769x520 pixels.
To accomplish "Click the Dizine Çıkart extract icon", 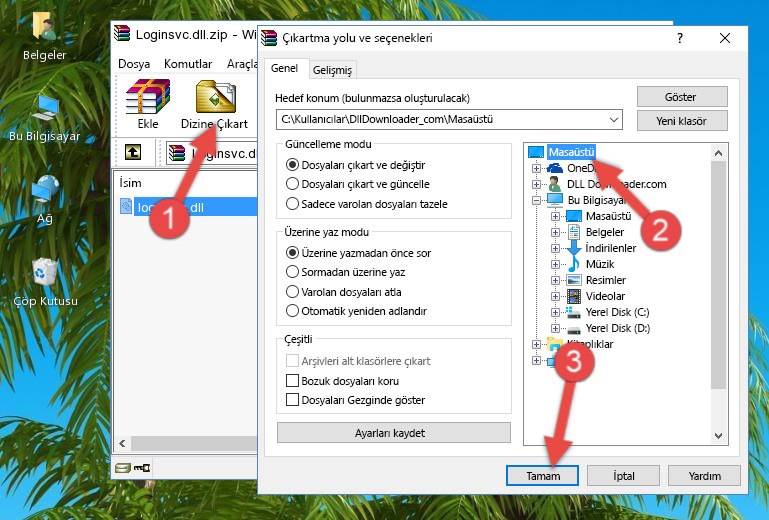I will click(x=214, y=104).
